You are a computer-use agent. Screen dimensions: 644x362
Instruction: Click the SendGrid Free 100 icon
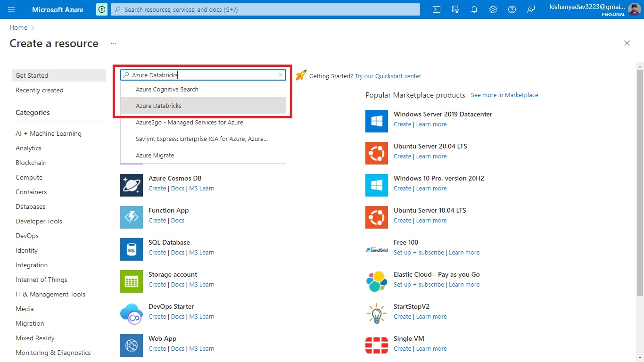pyautogui.click(x=377, y=249)
